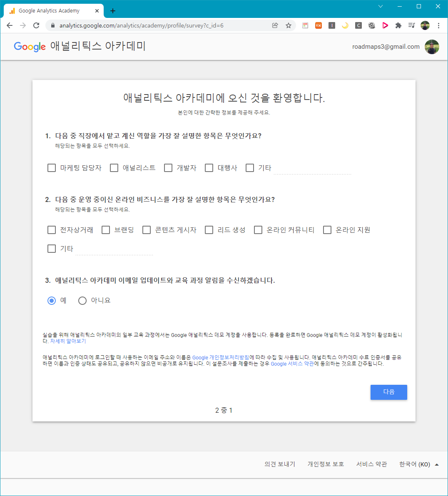
Task: Click the browser forward arrow
Action: (x=23, y=26)
